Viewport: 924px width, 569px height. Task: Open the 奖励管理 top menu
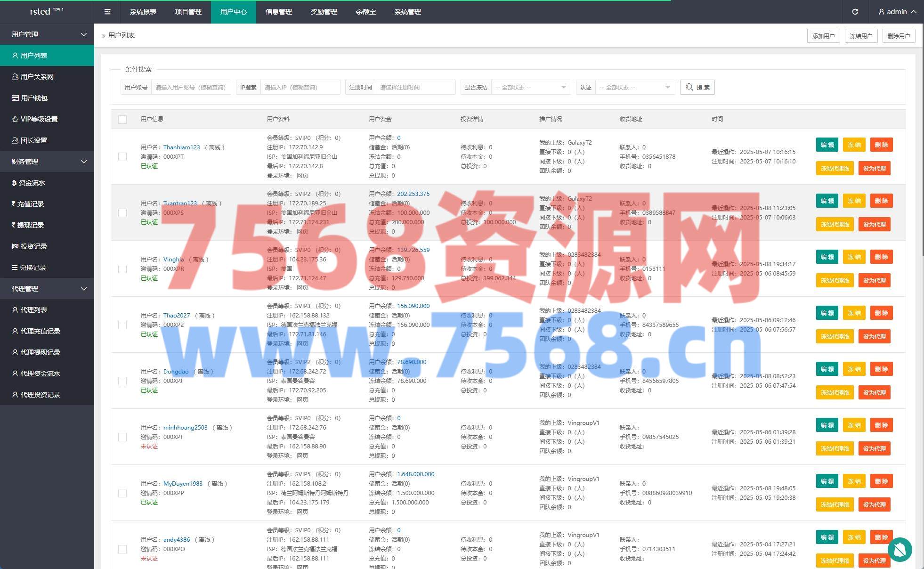pos(324,12)
